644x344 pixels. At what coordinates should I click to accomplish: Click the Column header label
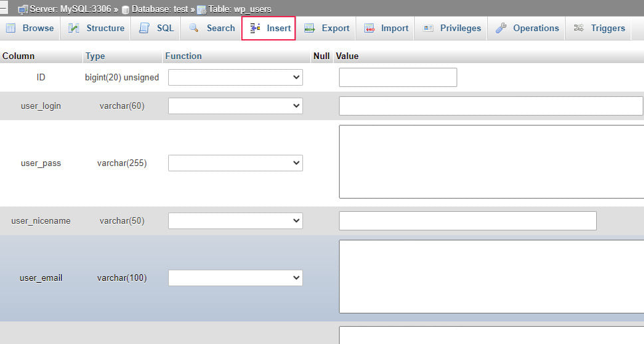coord(19,56)
